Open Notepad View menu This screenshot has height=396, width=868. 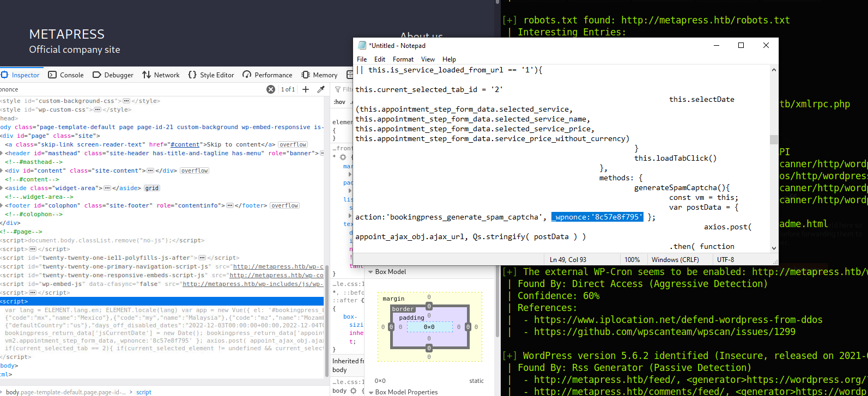click(428, 59)
